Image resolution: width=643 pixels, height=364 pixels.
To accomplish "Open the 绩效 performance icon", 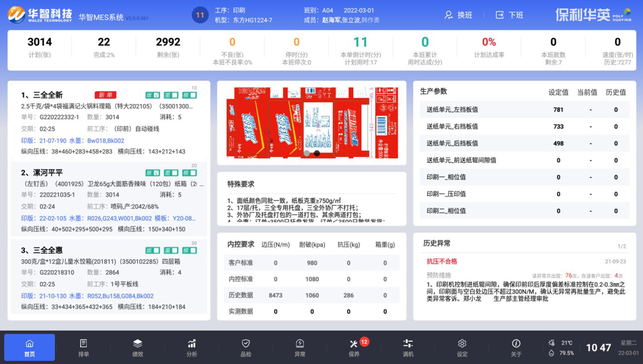I will (137, 347).
